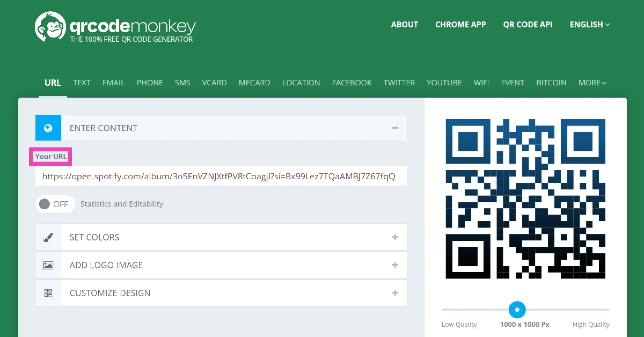Click the generated QR code preview image
Screen dimensions: 644x337
tap(525, 199)
